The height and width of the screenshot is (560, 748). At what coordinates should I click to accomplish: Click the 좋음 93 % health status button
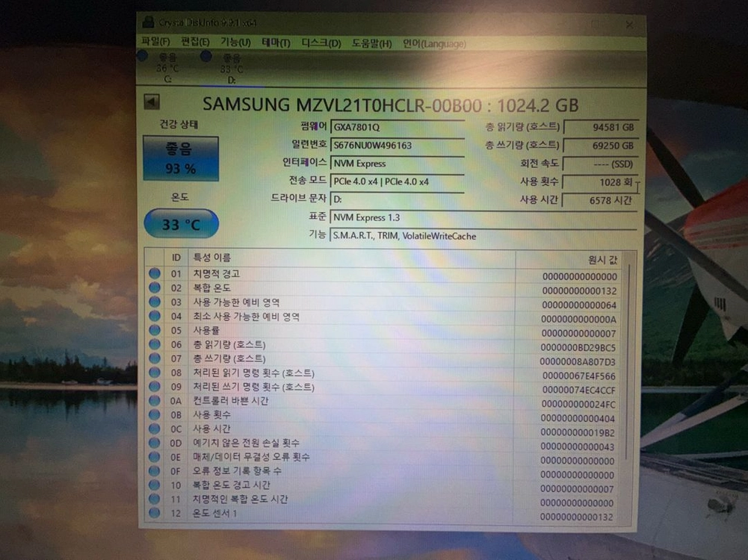coord(181,158)
